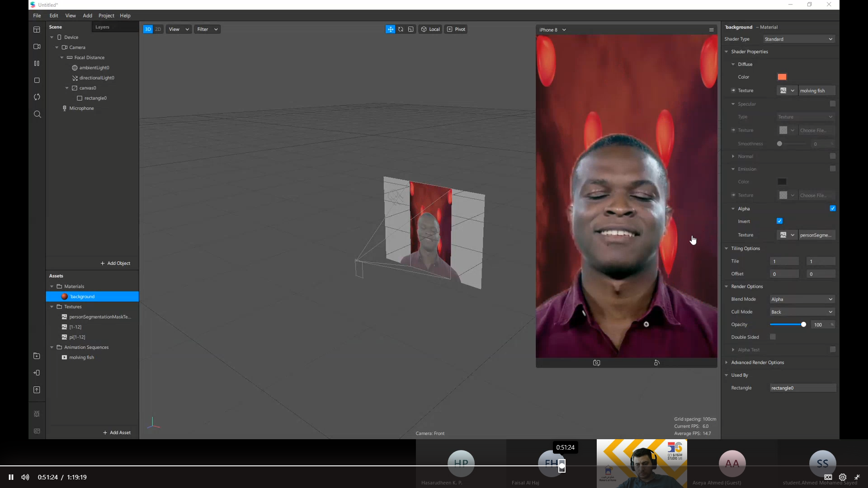Select personSegmentationMaskTe... texture asset

100,317
